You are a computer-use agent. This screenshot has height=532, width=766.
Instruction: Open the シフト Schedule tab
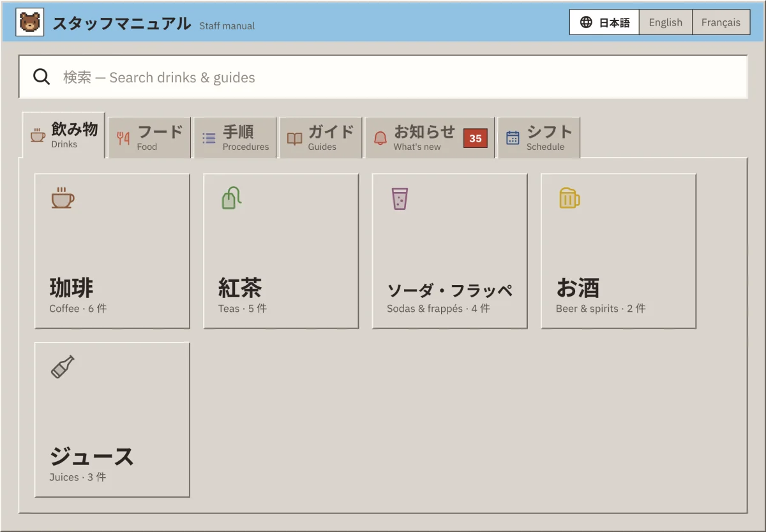point(539,138)
